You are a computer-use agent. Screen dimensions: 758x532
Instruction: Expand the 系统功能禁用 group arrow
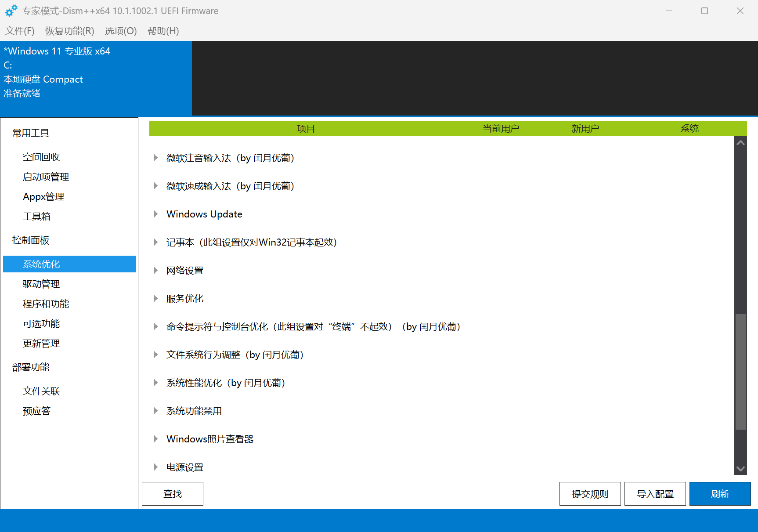coord(155,411)
